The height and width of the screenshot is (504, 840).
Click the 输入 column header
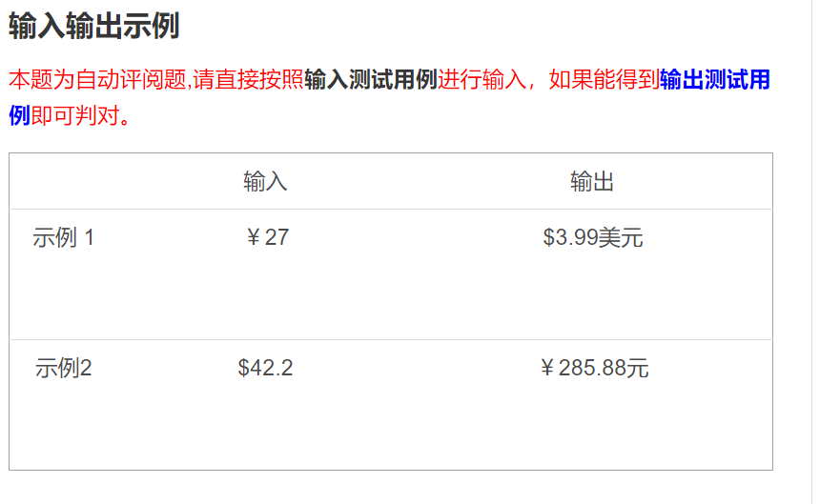(x=265, y=182)
